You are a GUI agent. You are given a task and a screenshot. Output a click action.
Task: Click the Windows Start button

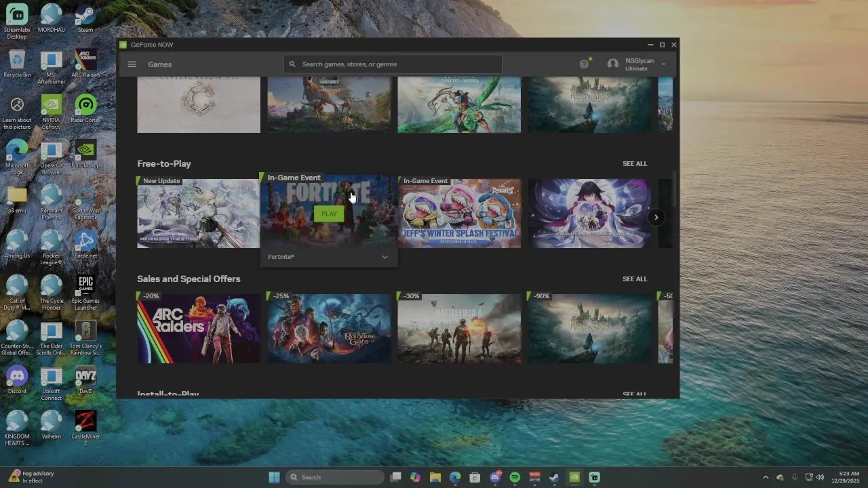click(274, 477)
